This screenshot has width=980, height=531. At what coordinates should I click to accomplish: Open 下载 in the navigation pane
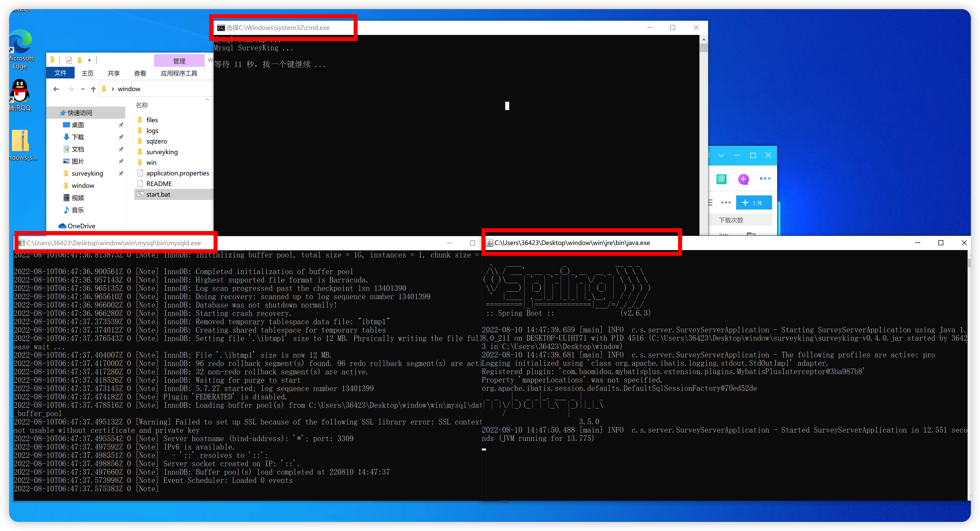(78, 137)
